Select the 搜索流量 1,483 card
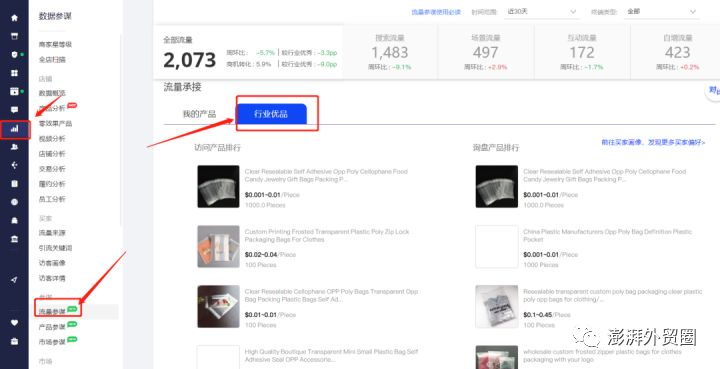The width and height of the screenshot is (720, 369). point(390,52)
